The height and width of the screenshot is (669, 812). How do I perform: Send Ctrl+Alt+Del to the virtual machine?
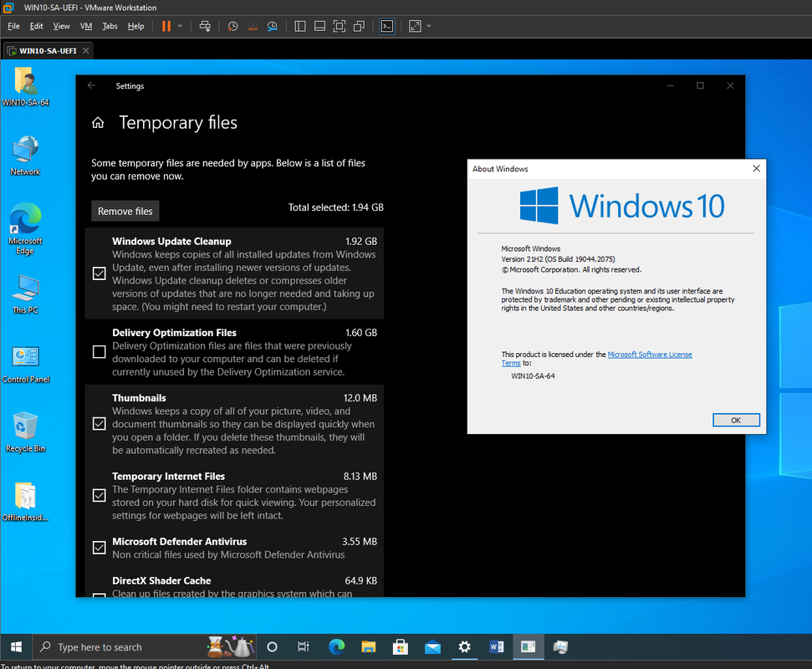205,27
